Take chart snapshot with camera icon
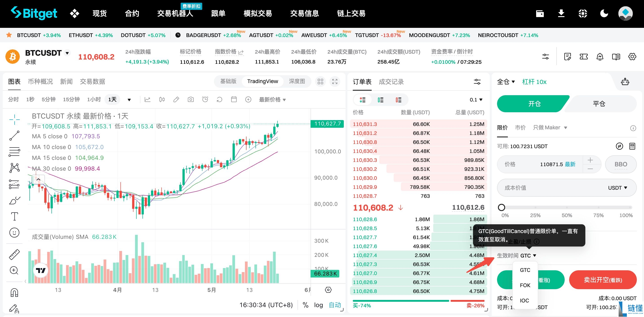This screenshot has height=317, width=644. [x=191, y=99]
